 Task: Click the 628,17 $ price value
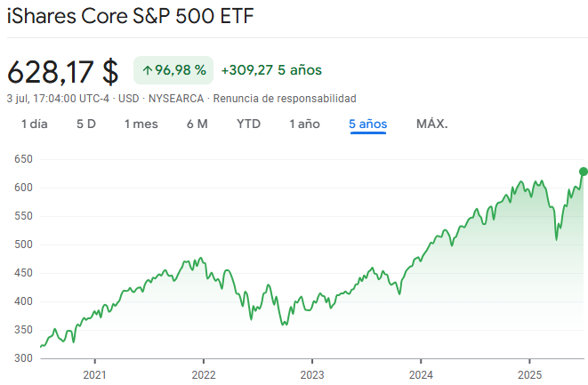click(x=62, y=71)
